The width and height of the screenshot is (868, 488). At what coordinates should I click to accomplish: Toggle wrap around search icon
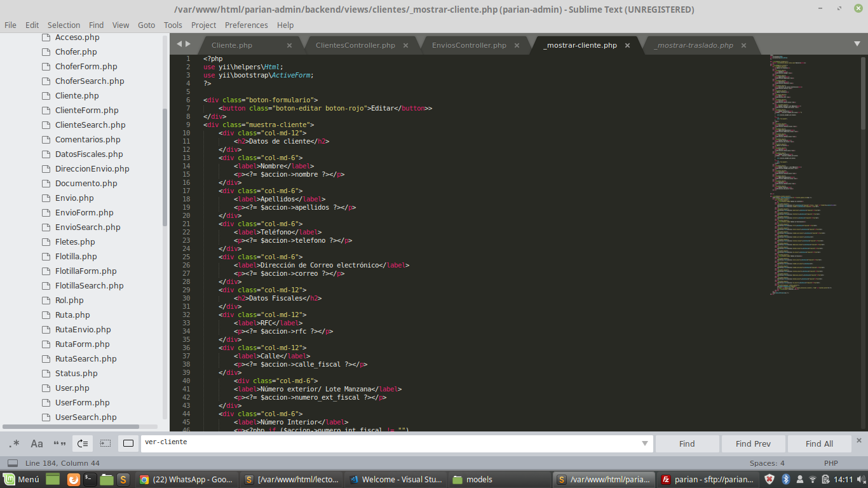[83, 444]
